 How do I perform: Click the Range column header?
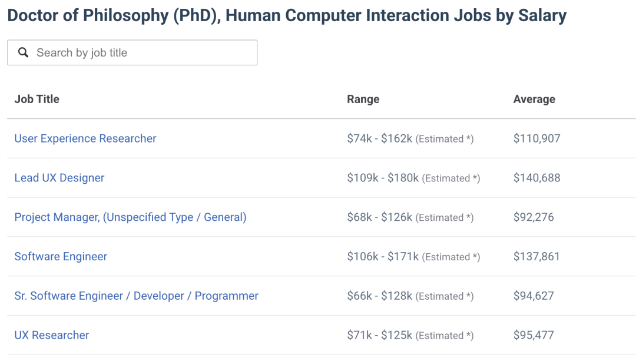click(x=363, y=99)
